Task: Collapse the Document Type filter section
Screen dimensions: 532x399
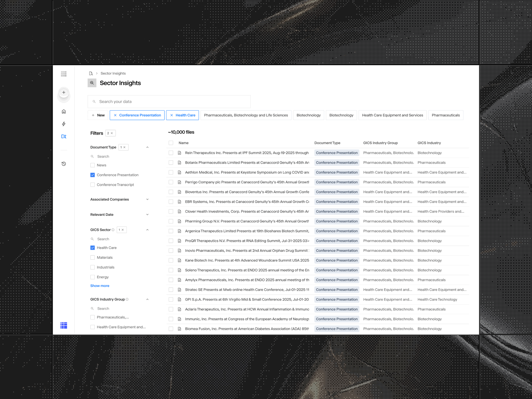Action: [x=147, y=147]
